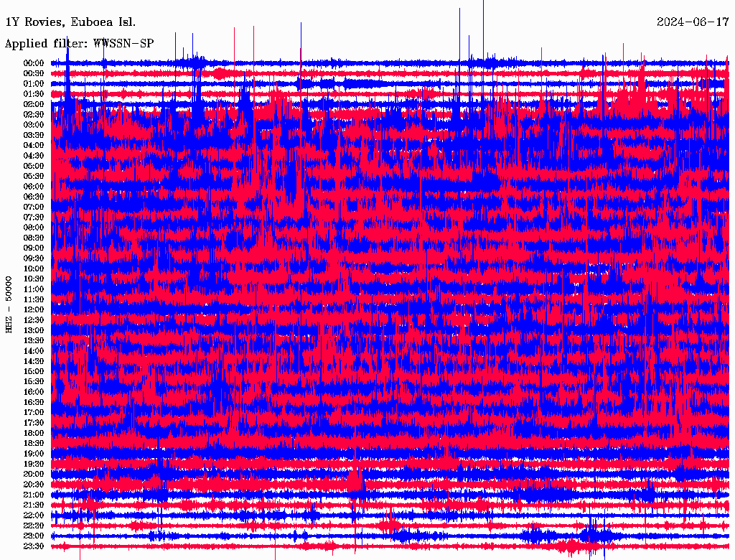Screen dimensions: 735x560
Task: Select the 13:00 time label
Action: [x=34, y=331]
